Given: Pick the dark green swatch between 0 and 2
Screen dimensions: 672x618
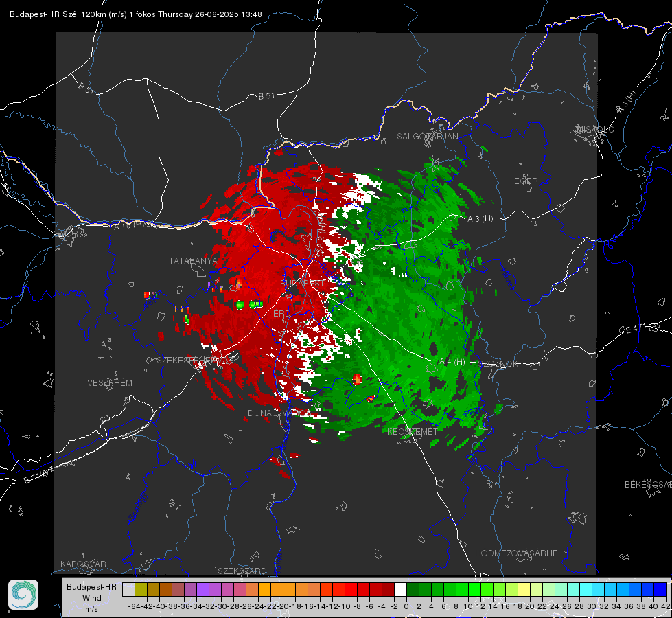Looking at the screenshot, I should [413, 589].
